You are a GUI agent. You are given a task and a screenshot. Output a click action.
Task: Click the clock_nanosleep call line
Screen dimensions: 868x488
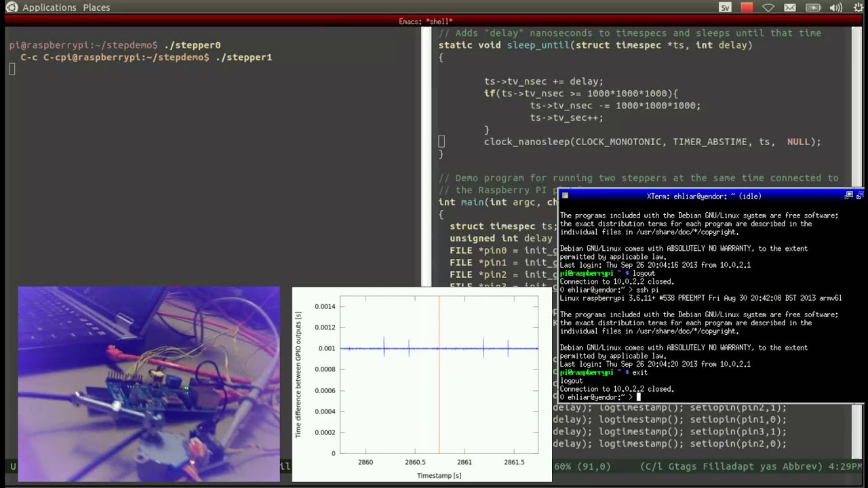pyautogui.click(x=651, y=142)
